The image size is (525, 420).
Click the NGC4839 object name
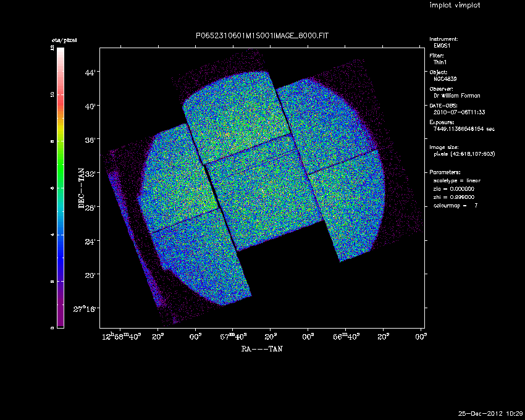point(445,79)
